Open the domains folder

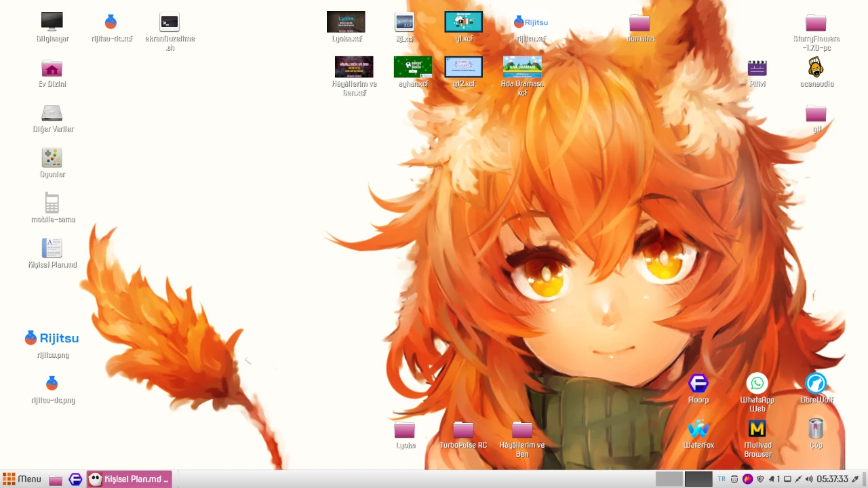pos(640,22)
